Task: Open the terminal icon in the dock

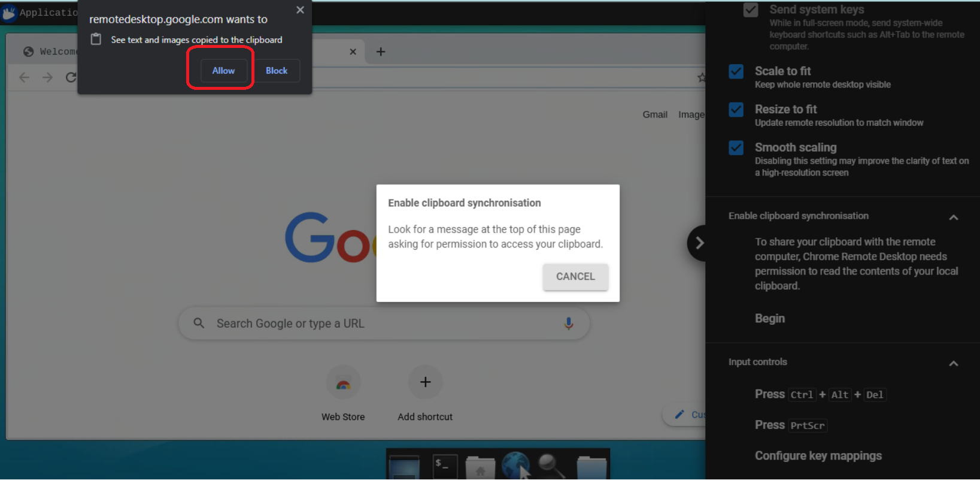Action: tap(445, 467)
